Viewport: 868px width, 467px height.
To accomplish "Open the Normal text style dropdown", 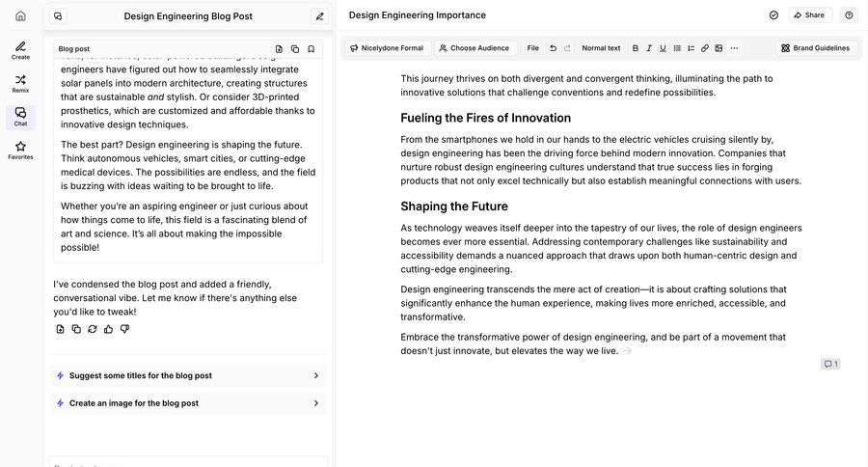I will pyautogui.click(x=601, y=48).
